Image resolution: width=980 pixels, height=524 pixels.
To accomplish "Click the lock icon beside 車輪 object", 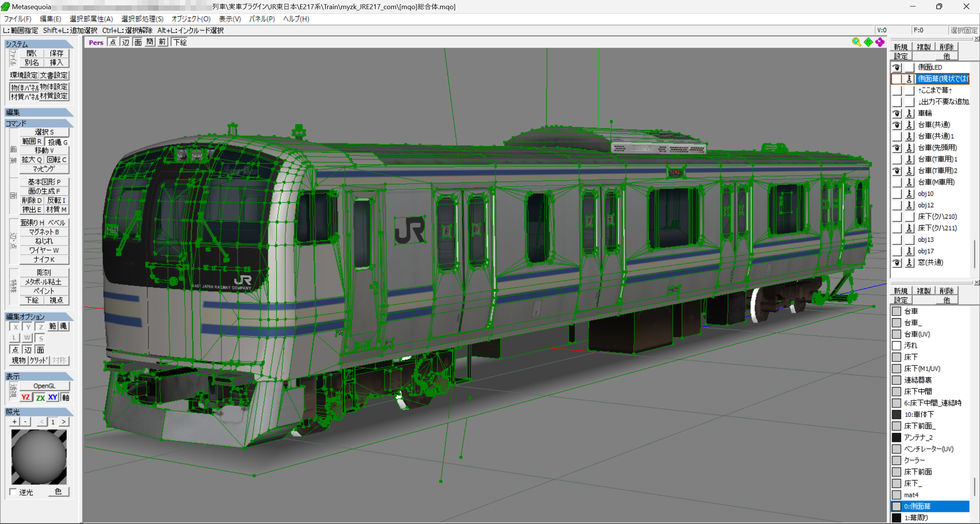I will 910,113.
